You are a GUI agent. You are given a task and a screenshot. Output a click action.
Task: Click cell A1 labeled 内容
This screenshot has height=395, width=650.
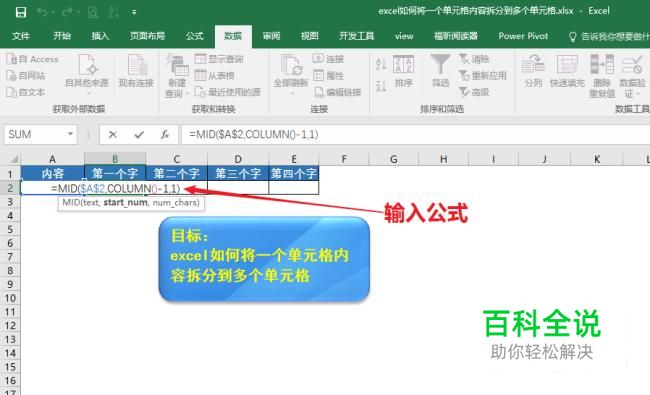pos(53,173)
